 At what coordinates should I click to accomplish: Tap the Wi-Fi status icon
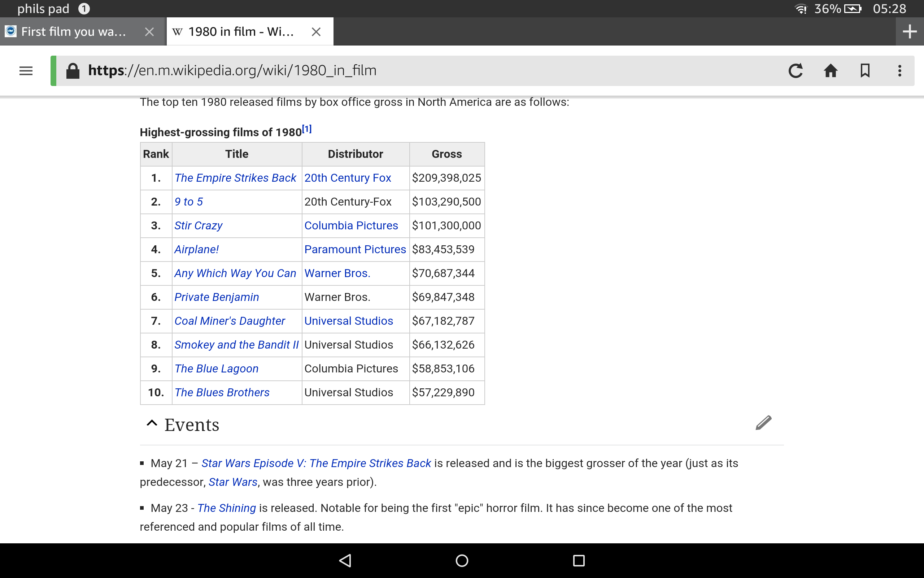(x=801, y=8)
